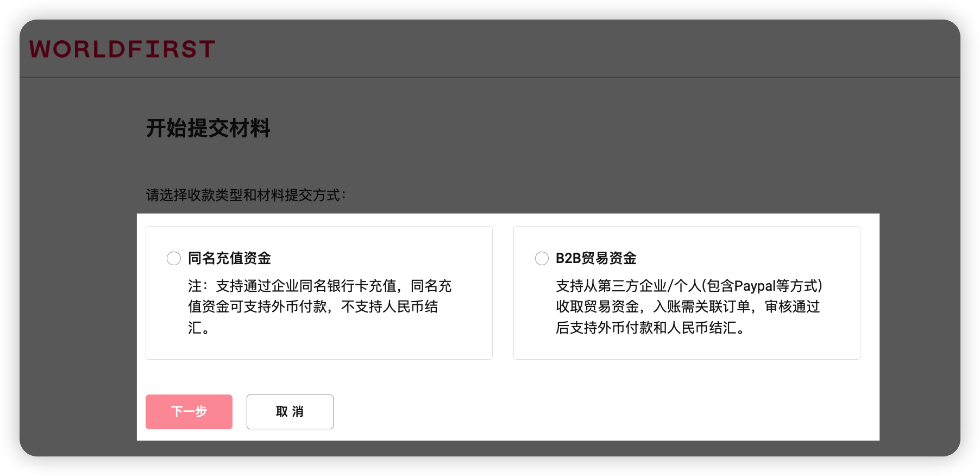Image resolution: width=980 pixels, height=476 pixels.
Task: Click the note text starting with 注：支持通过企业同名银行卡充值
Action: [320, 306]
